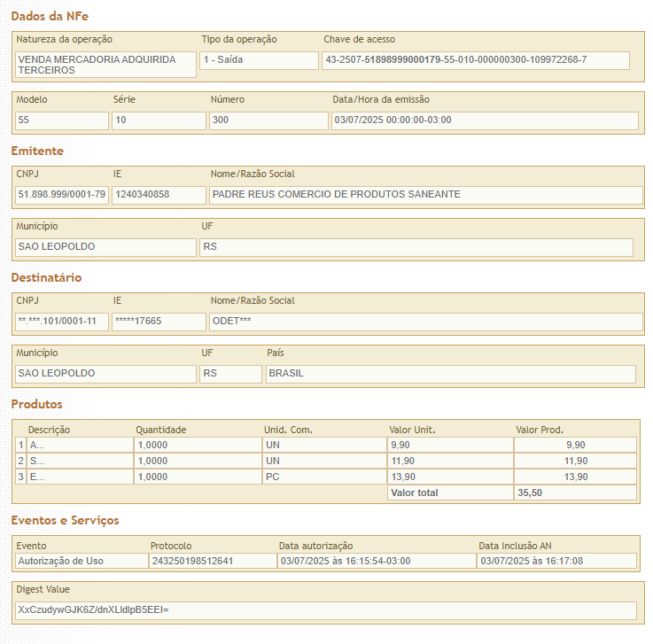
Task: Click the Autorização de Uso event
Action: (82, 561)
